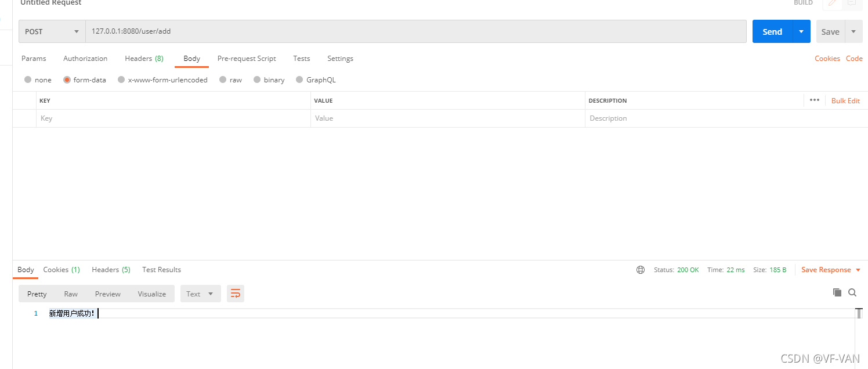Expand the Save button dropdown arrow
This screenshot has width=868, height=369.
point(853,31)
